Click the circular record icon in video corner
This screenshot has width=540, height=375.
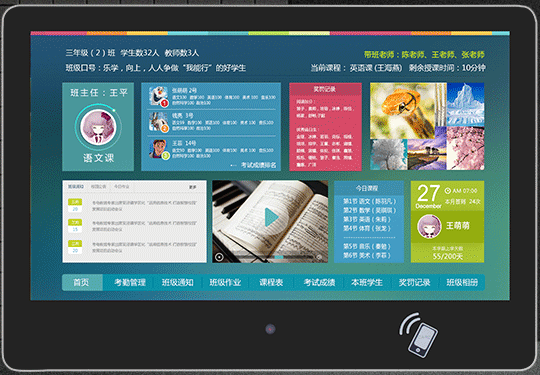click(219, 257)
